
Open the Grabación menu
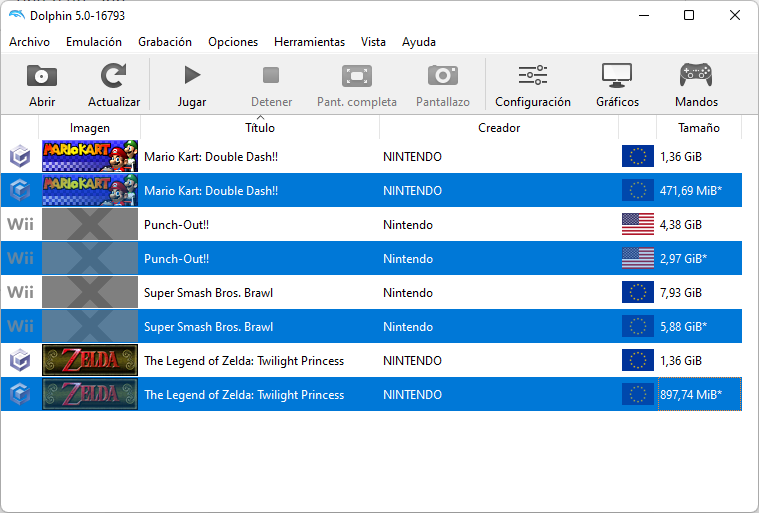pyautogui.click(x=165, y=42)
